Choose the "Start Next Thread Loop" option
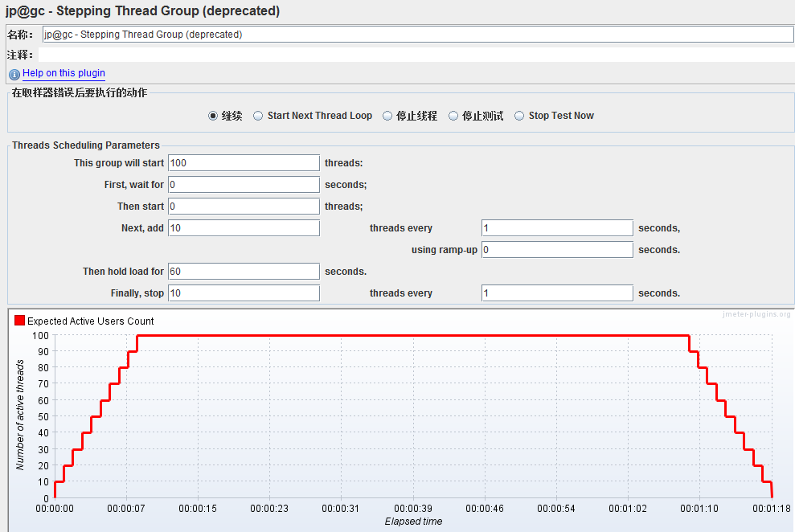The height and width of the screenshot is (532, 795). [258, 115]
